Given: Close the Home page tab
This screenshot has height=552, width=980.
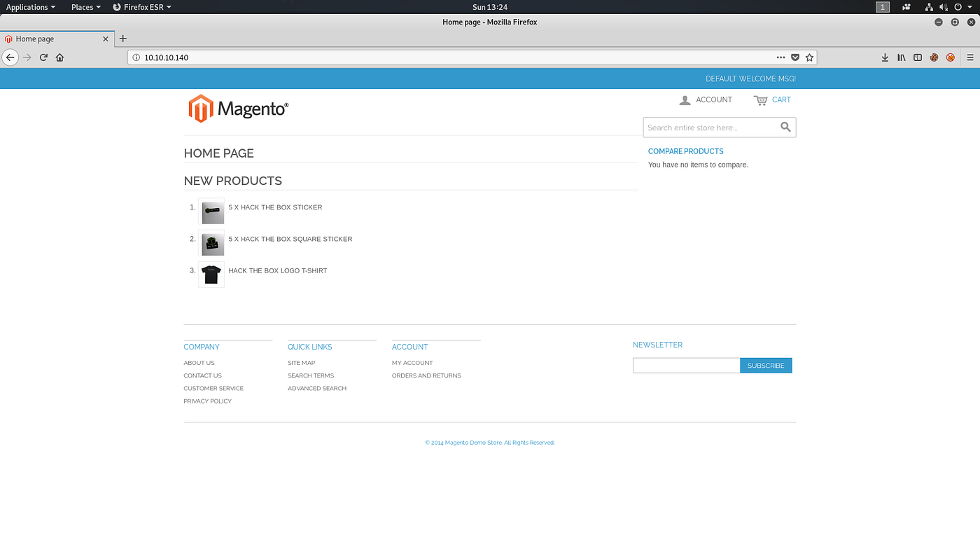Looking at the screenshot, I should 106,39.
